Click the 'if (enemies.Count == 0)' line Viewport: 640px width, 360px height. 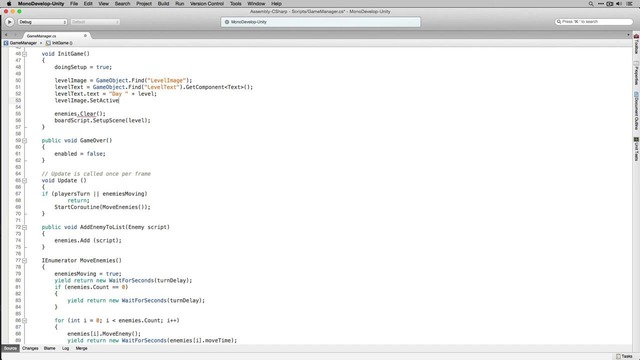91,287
